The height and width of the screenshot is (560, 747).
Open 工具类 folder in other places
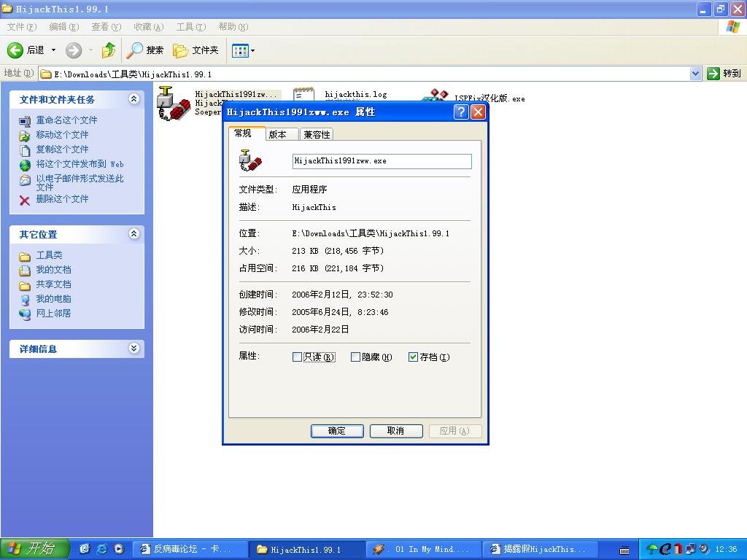click(49, 255)
